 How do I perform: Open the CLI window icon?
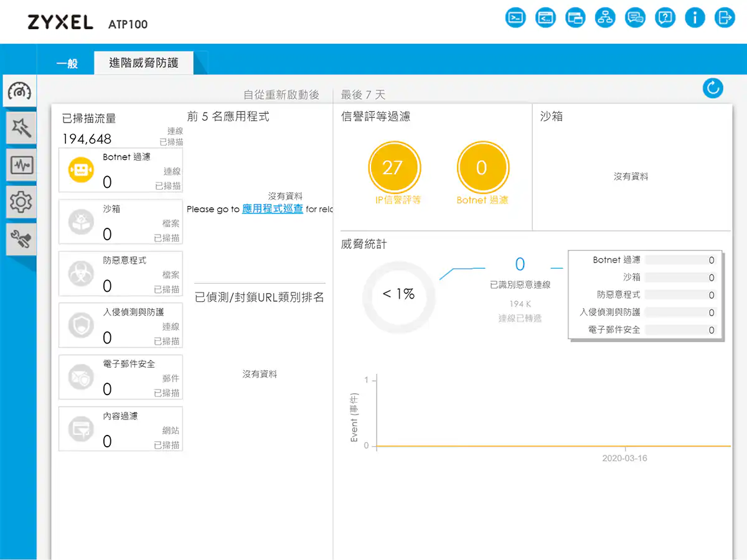coord(545,17)
